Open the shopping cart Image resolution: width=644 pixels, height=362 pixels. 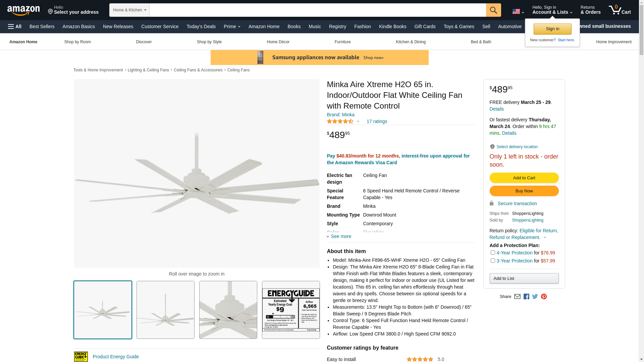(x=620, y=10)
